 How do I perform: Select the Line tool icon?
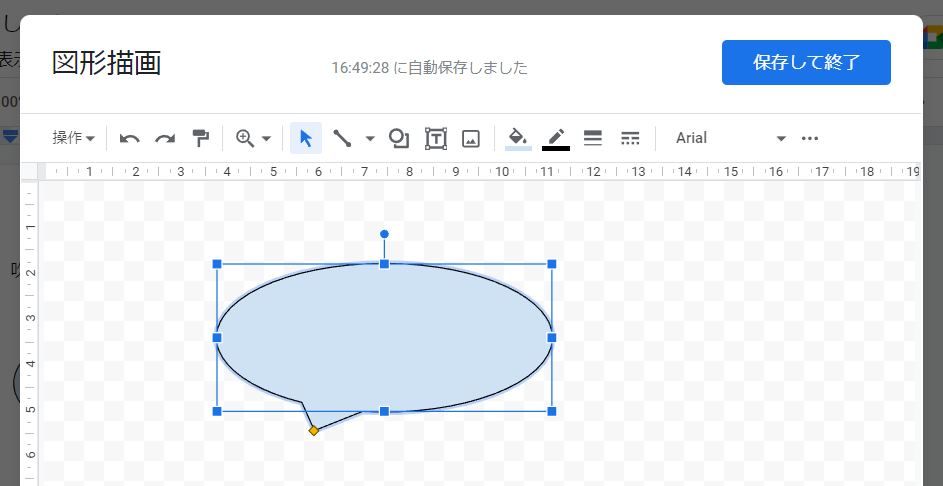click(342, 138)
